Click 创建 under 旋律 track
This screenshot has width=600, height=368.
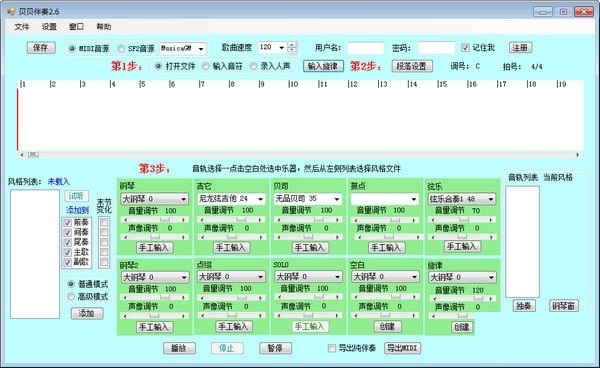click(462, 327)
